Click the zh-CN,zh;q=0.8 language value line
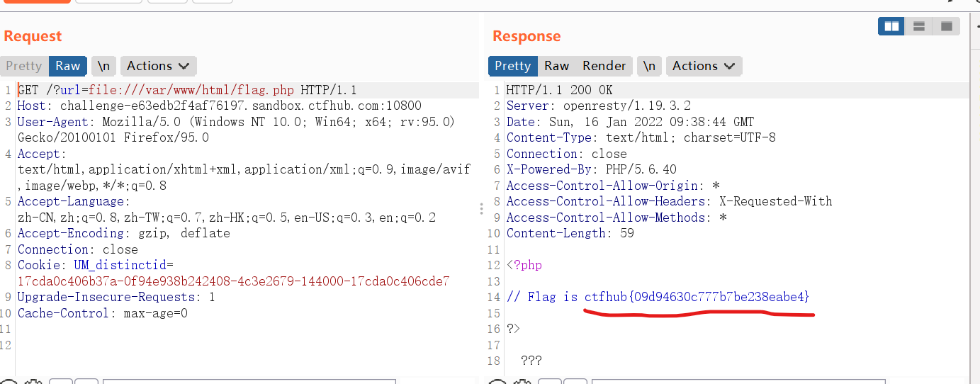 [227, 218]
